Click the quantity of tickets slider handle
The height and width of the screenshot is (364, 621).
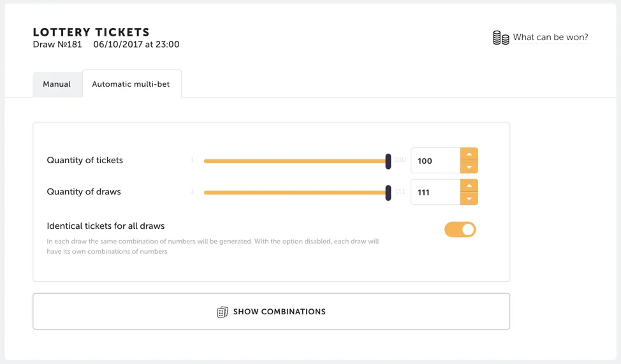388,162
